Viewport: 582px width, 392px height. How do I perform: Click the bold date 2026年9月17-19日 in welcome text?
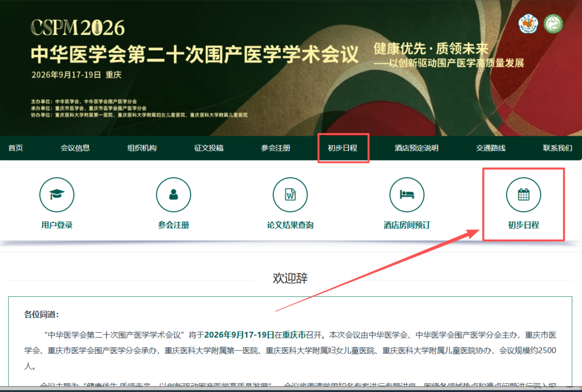tap(239, 335)
